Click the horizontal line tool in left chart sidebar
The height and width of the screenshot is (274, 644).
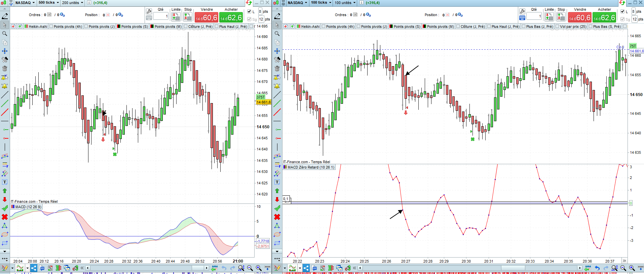coord(5,121)
